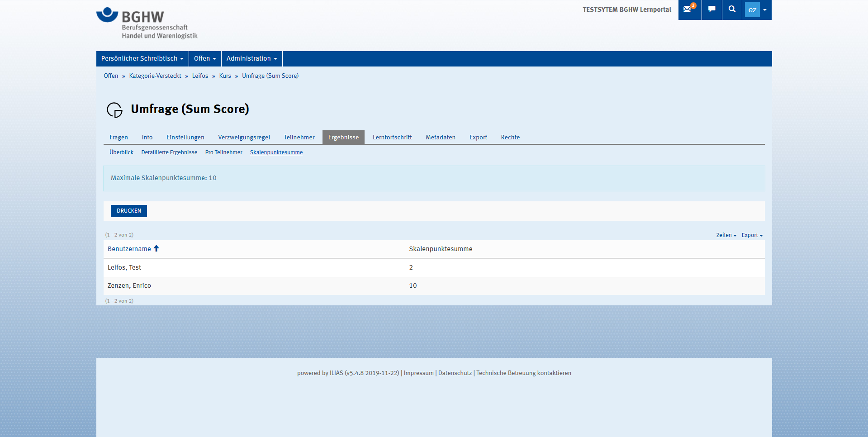This screenshot has width=868, height=437.
Task: Click the survey pie-chart icon beside title
Action: (x=114, y=110)
